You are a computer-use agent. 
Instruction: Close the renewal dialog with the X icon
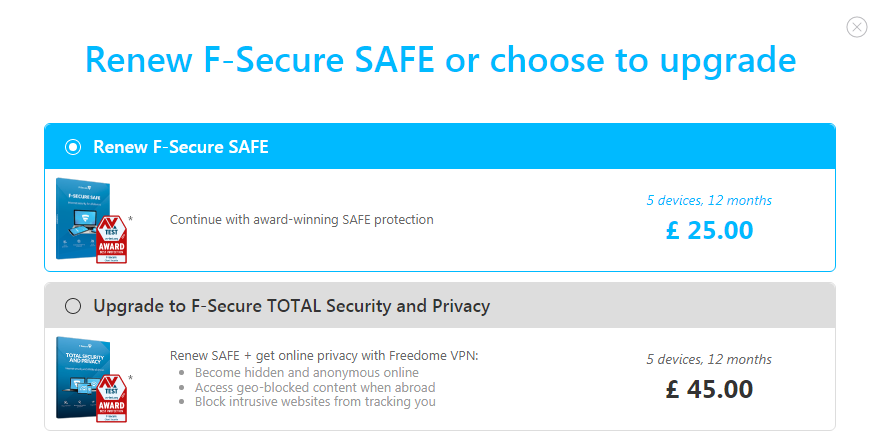coord(856,27)
